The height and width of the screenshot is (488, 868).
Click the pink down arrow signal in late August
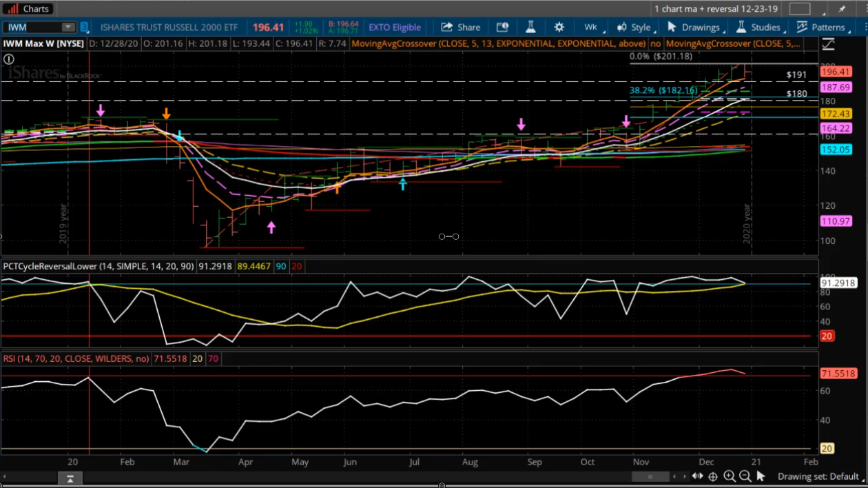(x=521, y=124)
